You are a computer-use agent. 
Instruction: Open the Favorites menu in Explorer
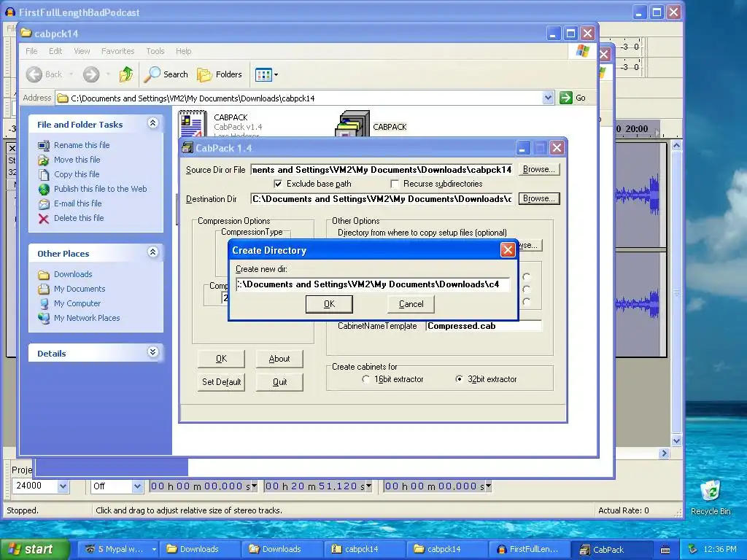(x=117, y=51)
